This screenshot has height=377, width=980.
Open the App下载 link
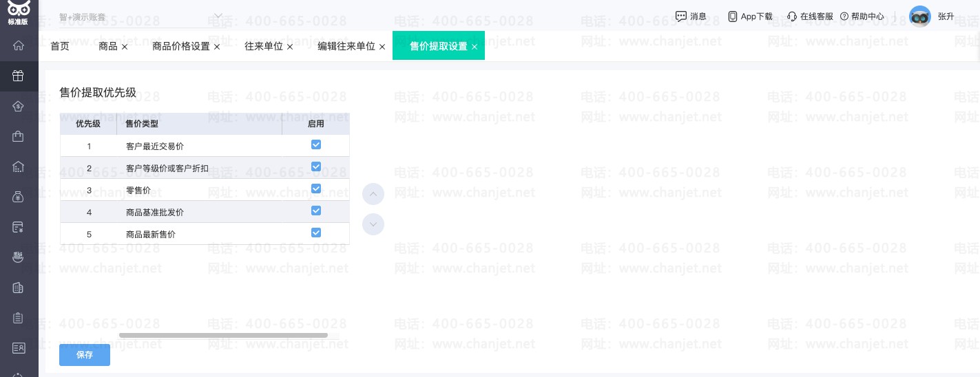757,16
